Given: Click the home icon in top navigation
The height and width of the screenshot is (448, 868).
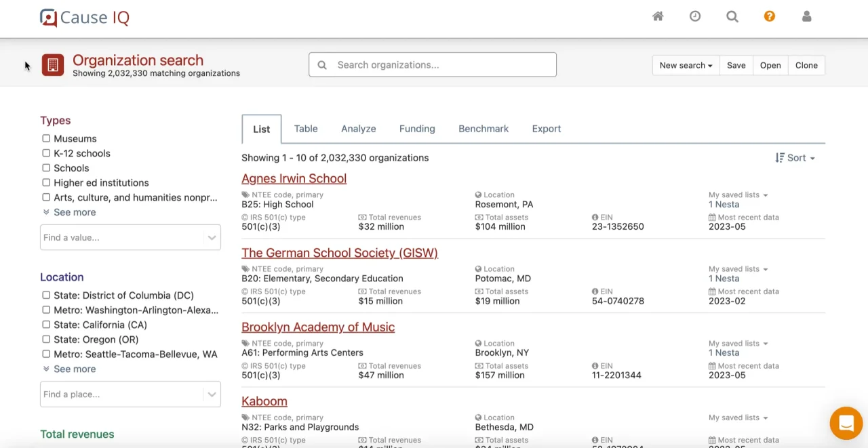Looking at the screenshot, I should 658,16.
